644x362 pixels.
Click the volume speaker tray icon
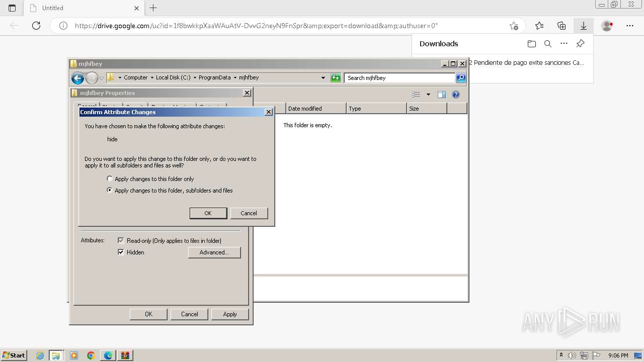pyautogui.click(x=572, y=355)
